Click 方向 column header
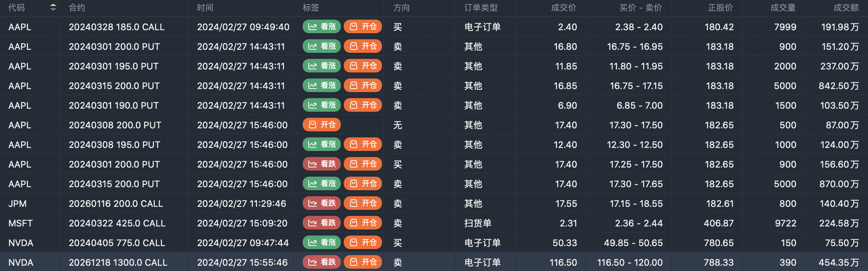 click(401, 8)
